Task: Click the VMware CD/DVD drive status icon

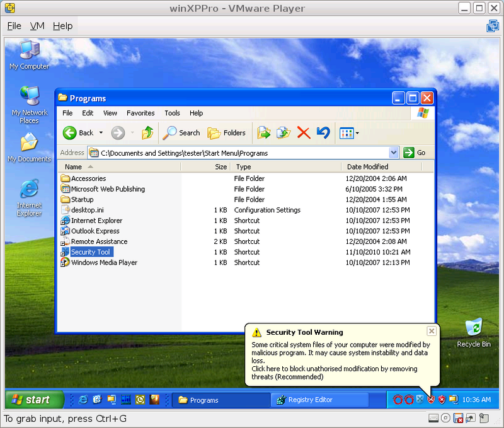Action: click(445, 418)
